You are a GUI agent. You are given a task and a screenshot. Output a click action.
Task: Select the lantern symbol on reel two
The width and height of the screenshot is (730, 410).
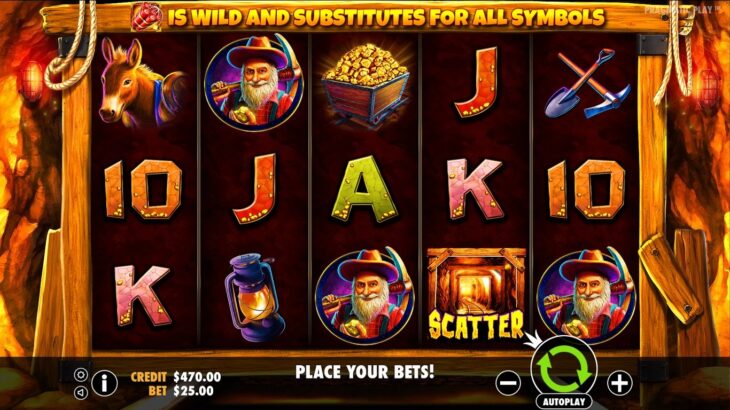[254, 296]
